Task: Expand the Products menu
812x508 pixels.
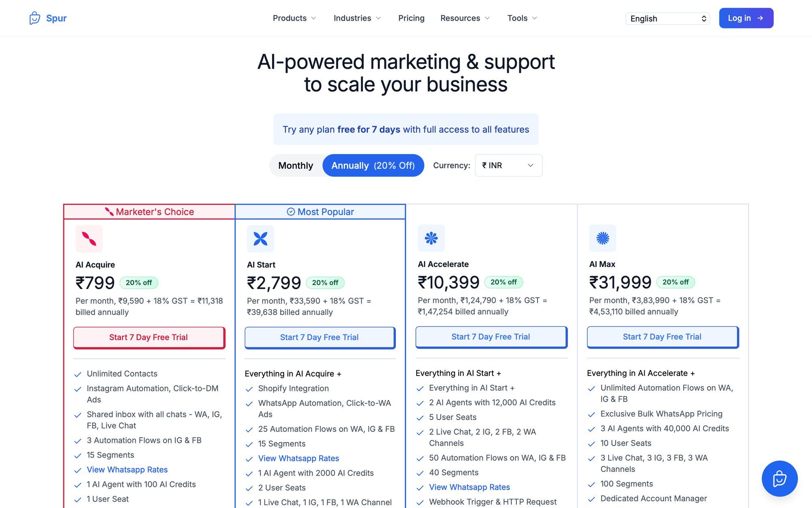Action: [x=294, y=18]
